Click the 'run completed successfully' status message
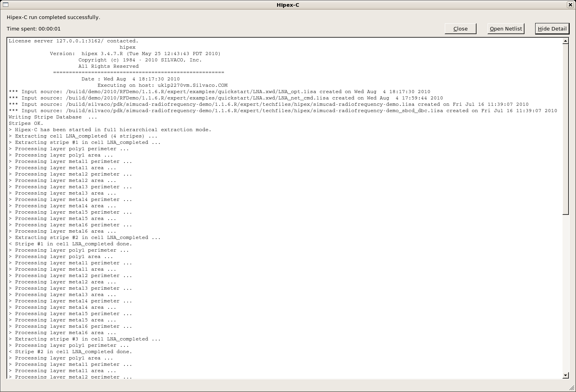This screenshot has width=576, height=392. point(54,17)
